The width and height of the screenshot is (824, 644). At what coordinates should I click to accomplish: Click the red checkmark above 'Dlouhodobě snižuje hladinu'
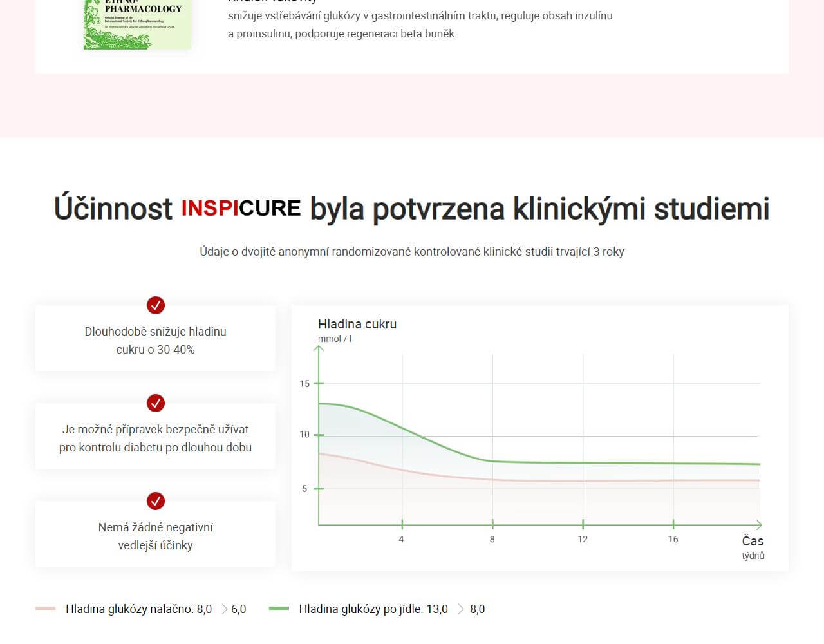(x=156, y=305)
